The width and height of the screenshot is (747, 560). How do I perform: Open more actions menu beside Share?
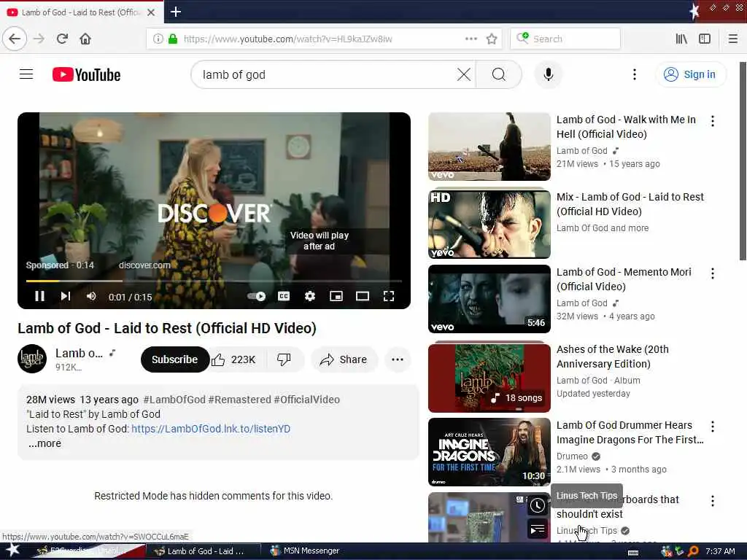(x=398, y=359)
